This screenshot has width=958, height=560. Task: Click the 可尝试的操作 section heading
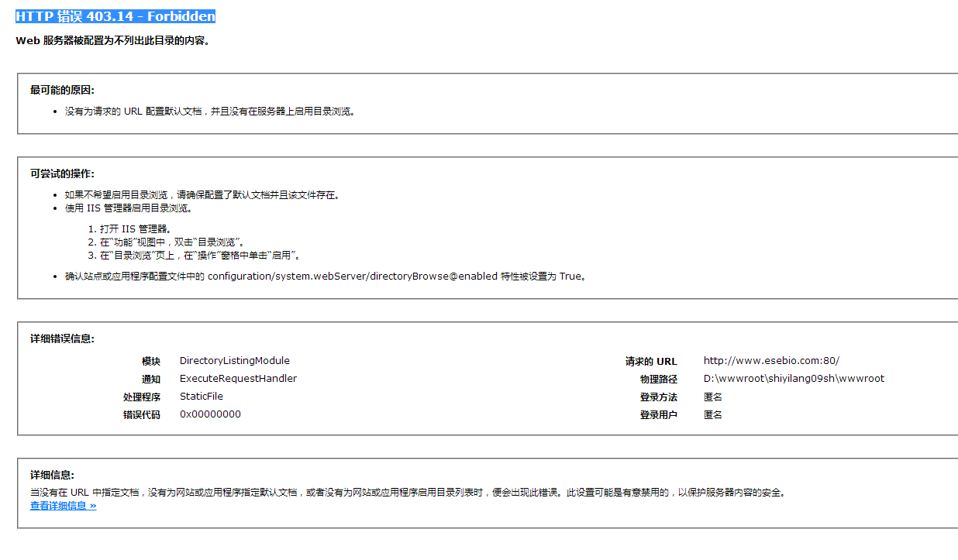(x=62, y=173)
